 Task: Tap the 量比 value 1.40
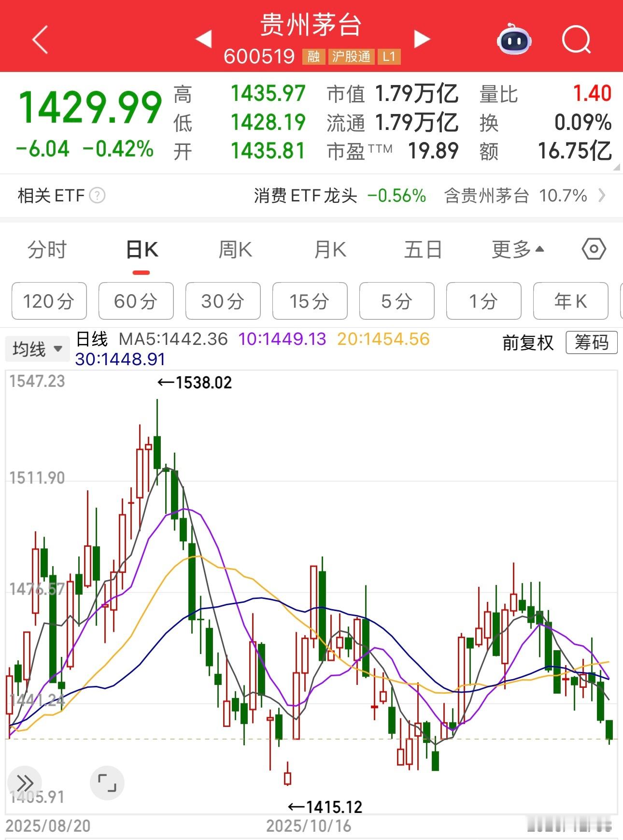tap(593, 93)
